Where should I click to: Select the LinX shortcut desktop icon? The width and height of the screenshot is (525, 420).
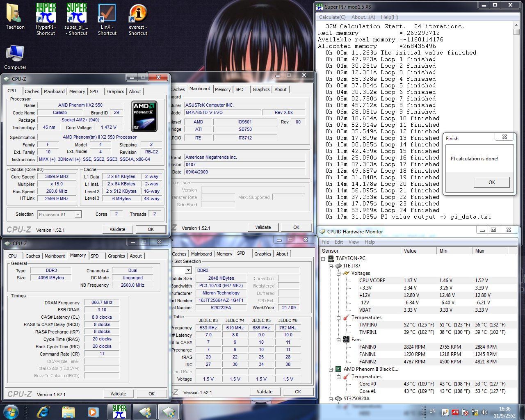pos(107,18)
